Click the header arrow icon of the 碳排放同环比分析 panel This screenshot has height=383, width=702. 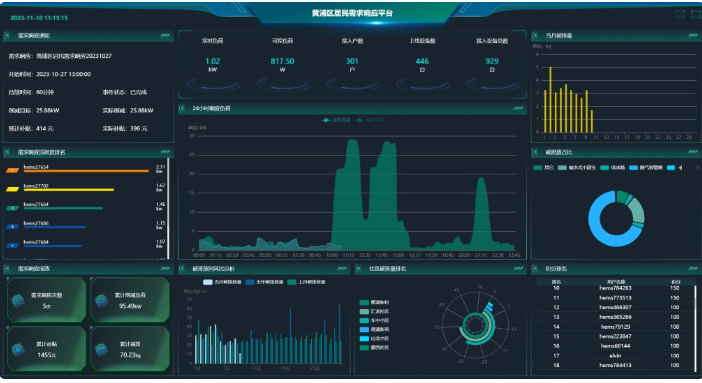[182, 268]
